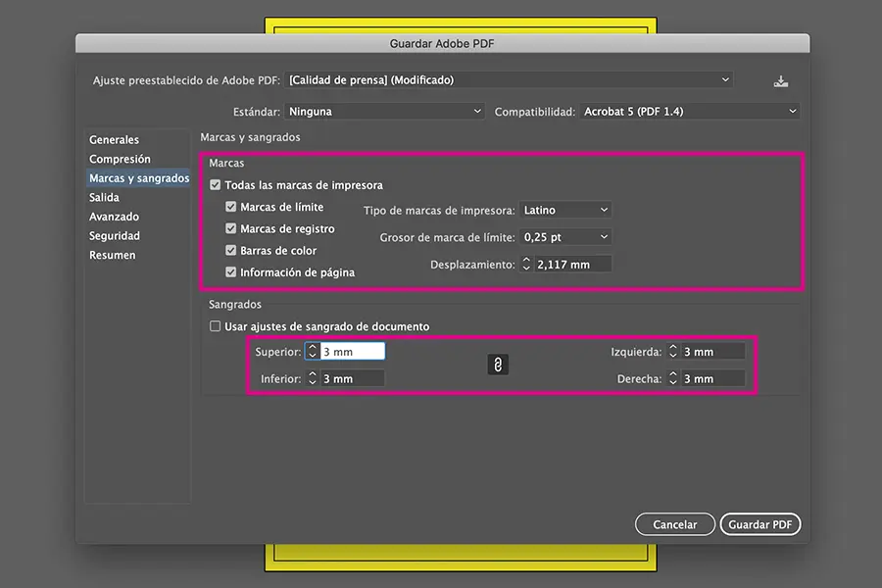This screenshot has height=588, width=882.
Task: Click the Desplazamiento stepper arrows
Action: [x=526, y=264]
